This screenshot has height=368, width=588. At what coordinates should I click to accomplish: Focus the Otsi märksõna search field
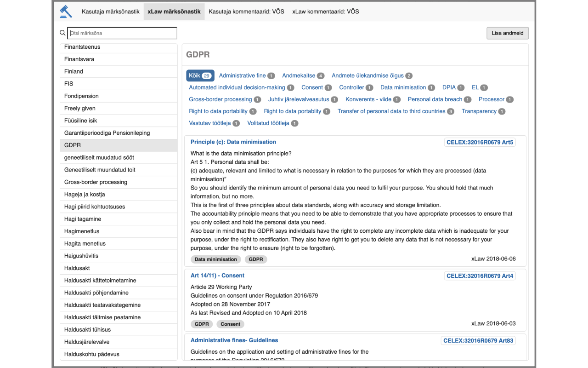122,33
